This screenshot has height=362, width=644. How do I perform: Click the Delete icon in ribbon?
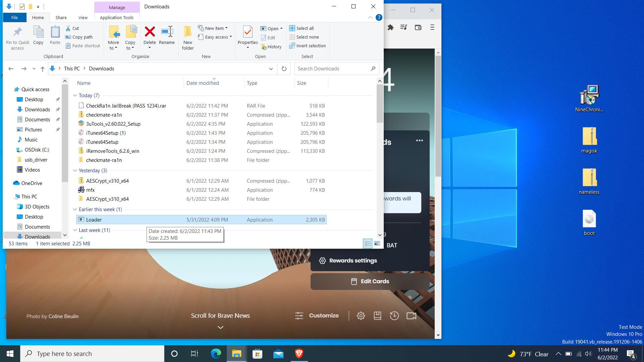150,32
